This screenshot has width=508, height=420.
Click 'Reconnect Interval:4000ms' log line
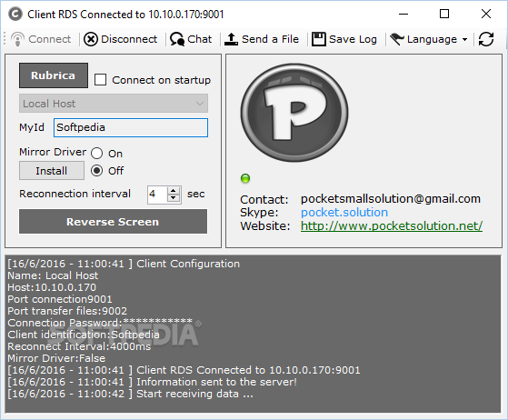pyautogui.click(x=79, y=346)
